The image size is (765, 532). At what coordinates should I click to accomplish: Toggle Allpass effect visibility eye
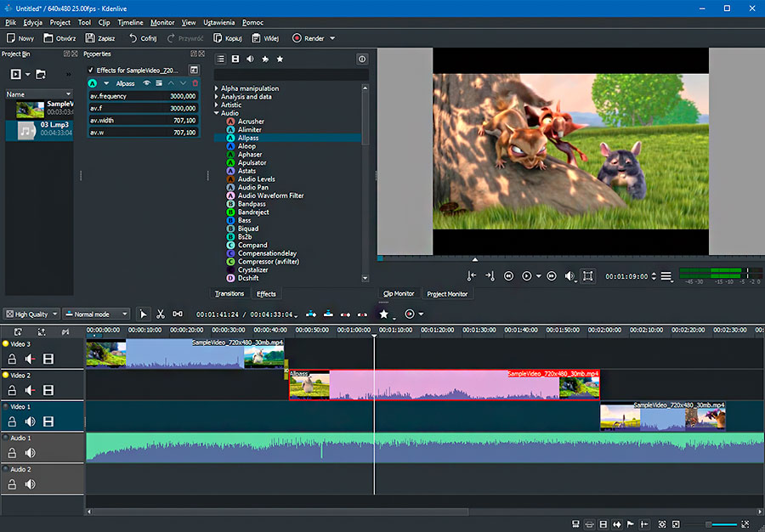coord(146,83)
